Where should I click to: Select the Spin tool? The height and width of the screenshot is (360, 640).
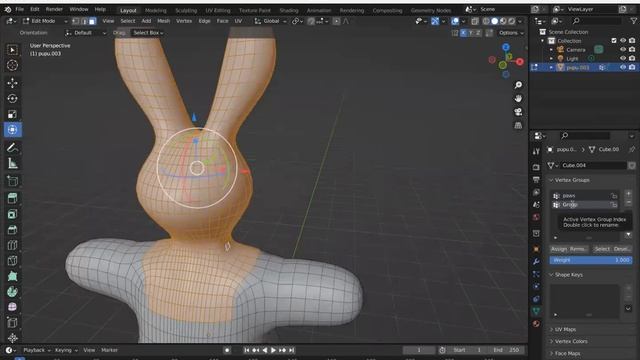[x=12, y=292]
